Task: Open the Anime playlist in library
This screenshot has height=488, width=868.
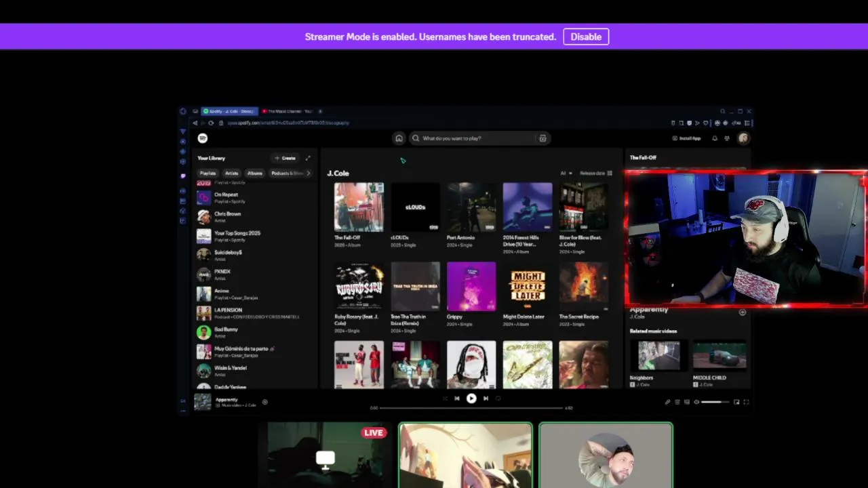Action: (x=254, y=293)
